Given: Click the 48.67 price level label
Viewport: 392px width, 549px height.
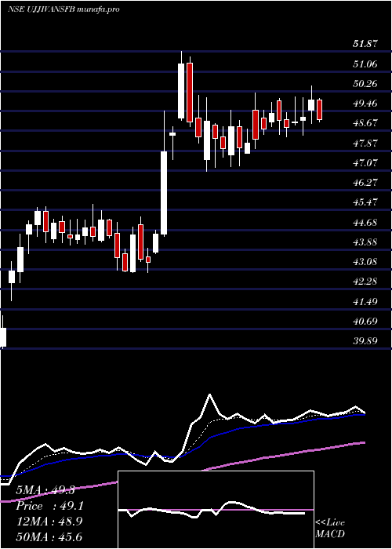Looking at the screenshot, I should point(366,123).
